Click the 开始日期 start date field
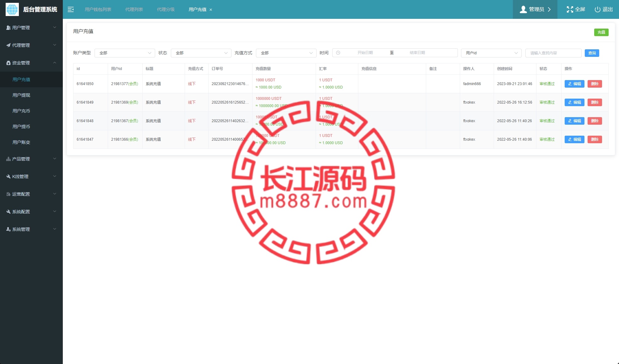The image size is (619, 364). coord(365,53)
